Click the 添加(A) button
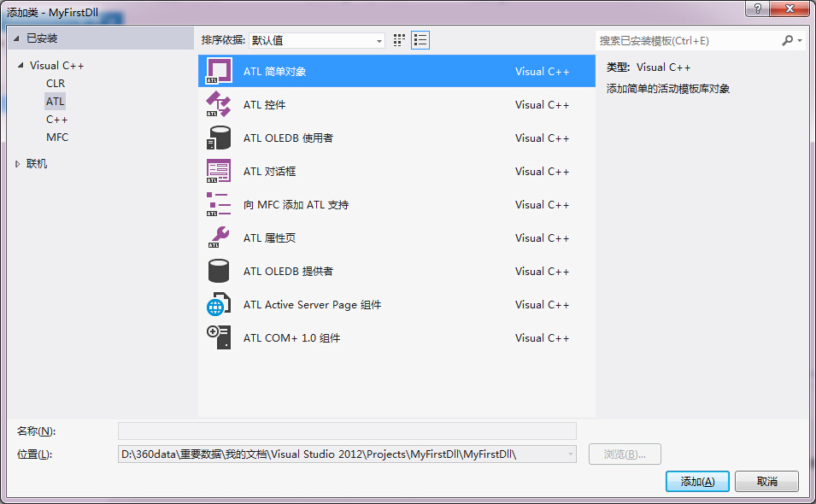The width and height of the screenshot is (816, 504). pos(697,482)
